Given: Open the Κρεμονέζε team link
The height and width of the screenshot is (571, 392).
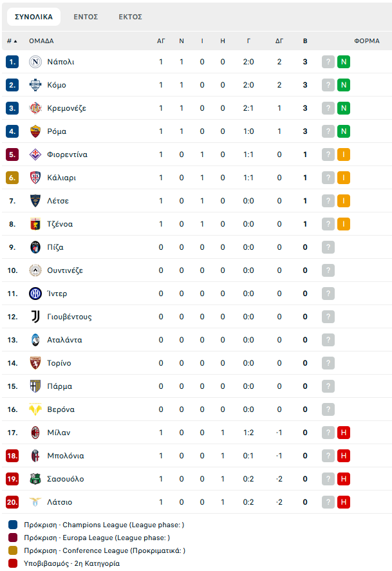Looking at the screenshot, I should (x=66, y=108).
